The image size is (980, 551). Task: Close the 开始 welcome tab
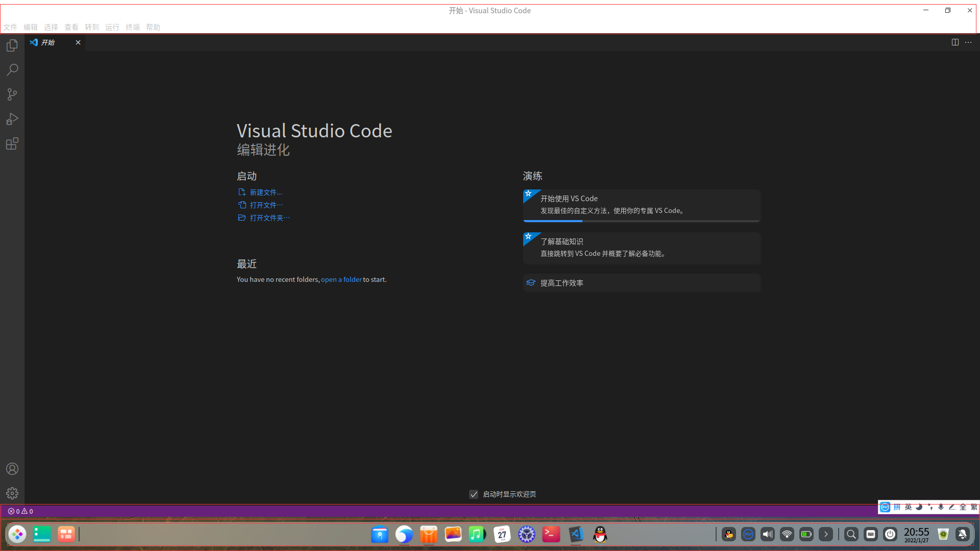pos(78,42)
